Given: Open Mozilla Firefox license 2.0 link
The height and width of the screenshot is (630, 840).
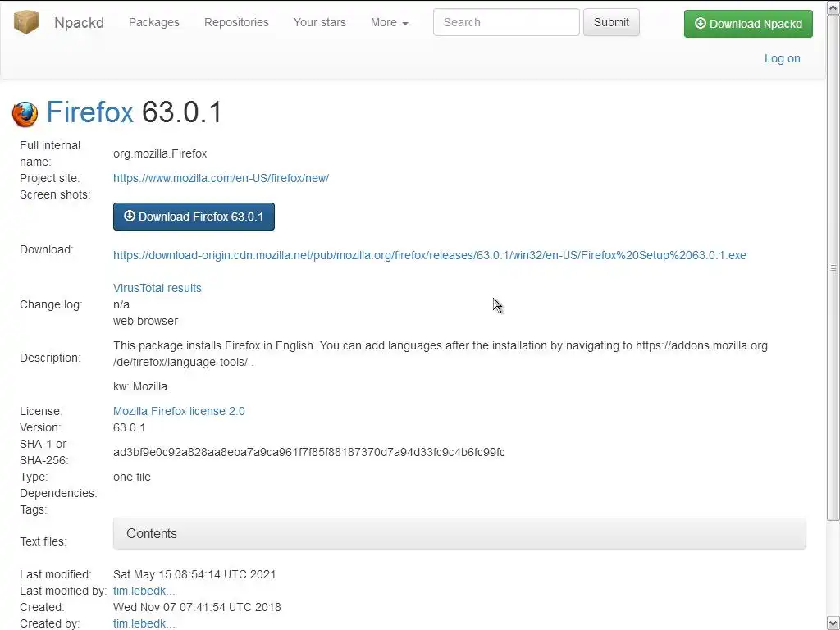Looking at the screenshot, I should pyautogui.click(x=179, y=411).
